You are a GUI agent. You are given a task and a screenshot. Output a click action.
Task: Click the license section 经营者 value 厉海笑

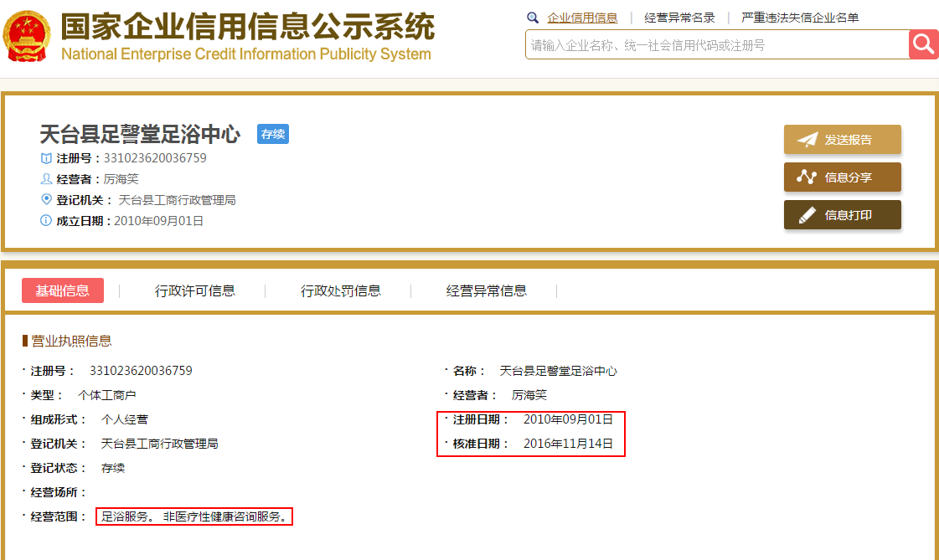[x=529, y=395]
